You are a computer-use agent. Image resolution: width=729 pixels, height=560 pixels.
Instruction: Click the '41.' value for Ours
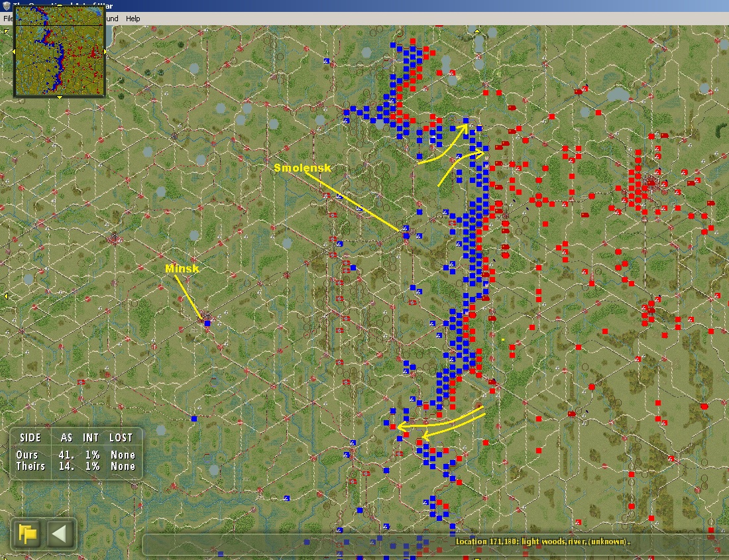pos(66,455)
